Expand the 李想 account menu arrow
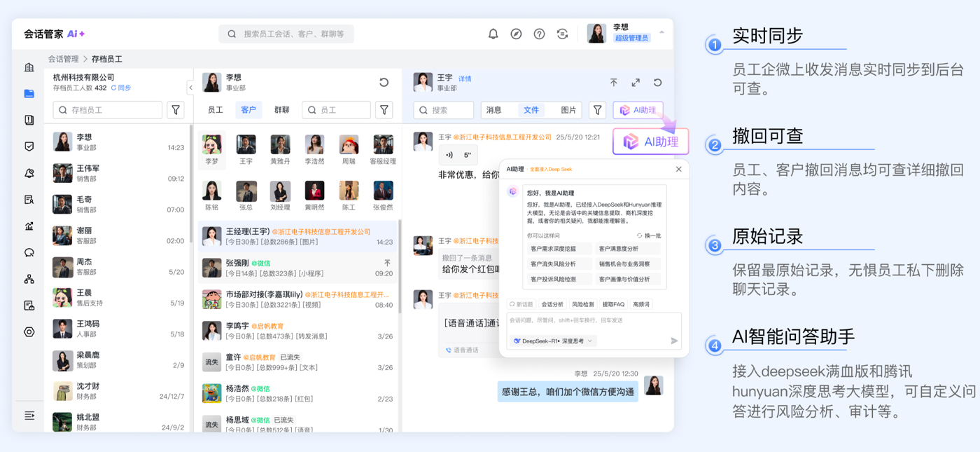 click(x=661, y=32)
